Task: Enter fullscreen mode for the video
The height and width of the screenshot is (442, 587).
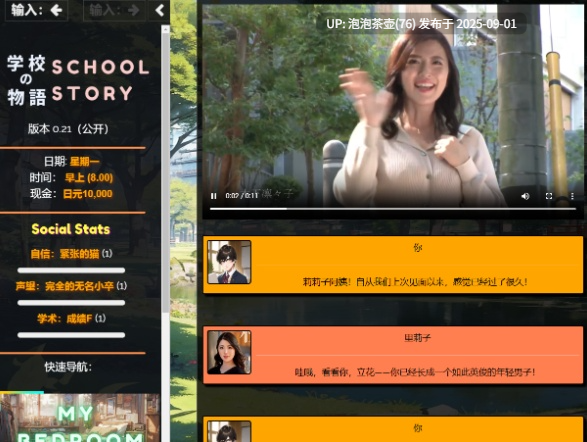Action: click(x=549, y=196)
